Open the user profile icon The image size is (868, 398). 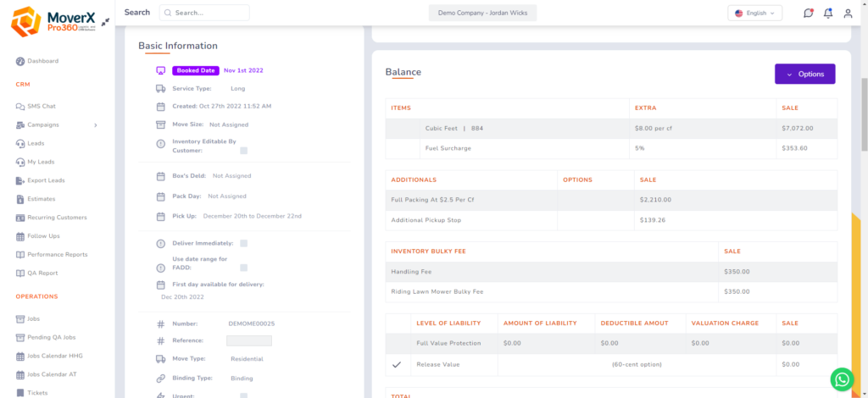tap(848, 14)
